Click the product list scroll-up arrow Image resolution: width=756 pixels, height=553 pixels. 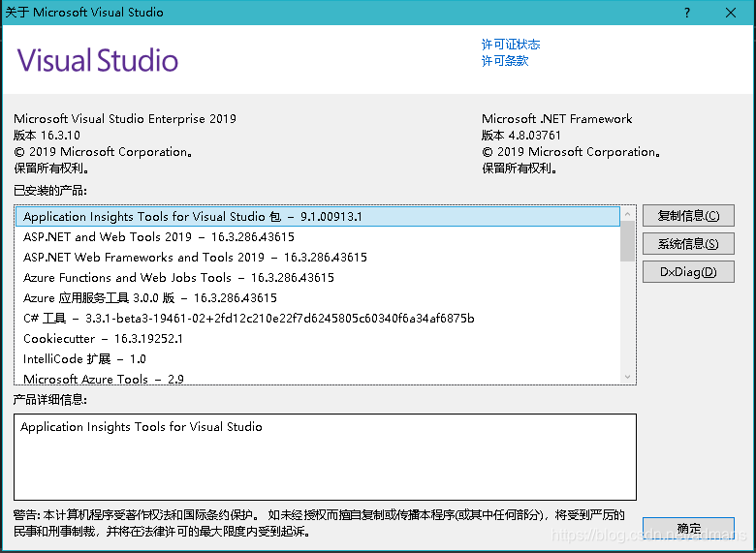tap(627, 213)
